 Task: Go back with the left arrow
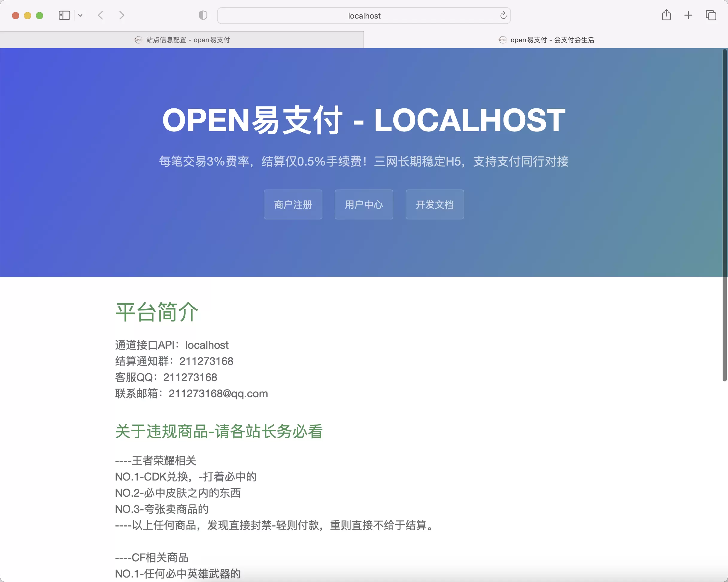(101, 16)
